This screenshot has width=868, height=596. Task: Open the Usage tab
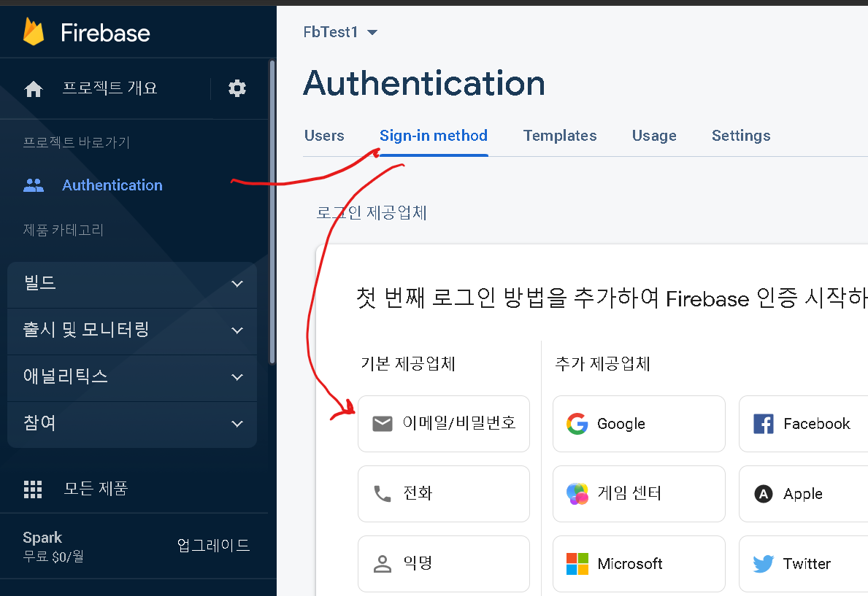coord(654,136)
